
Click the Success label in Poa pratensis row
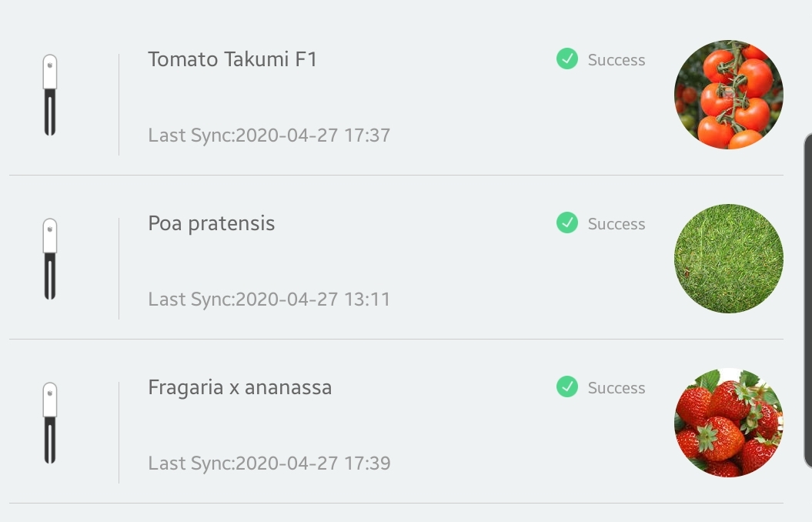(617, 224)
